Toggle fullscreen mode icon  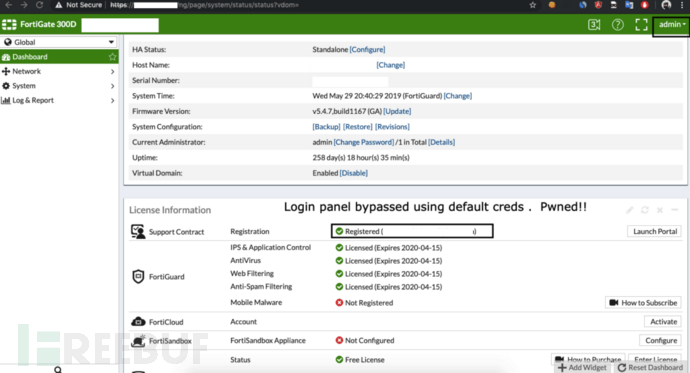642,25
